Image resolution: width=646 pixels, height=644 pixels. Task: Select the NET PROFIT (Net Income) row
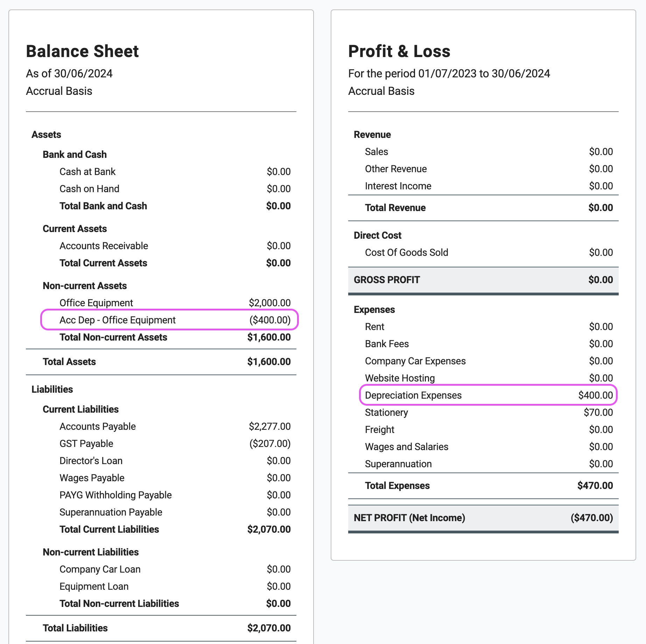click(483, 518)
